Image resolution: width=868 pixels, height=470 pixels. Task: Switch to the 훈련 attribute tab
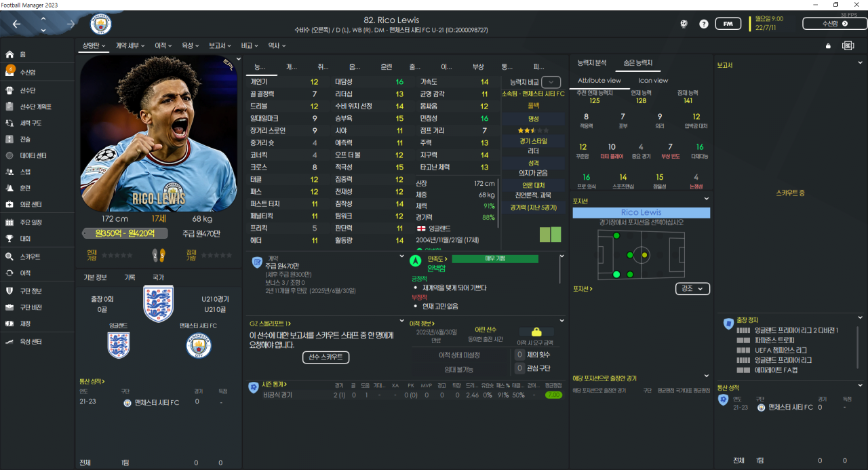[x=386, y=66]
